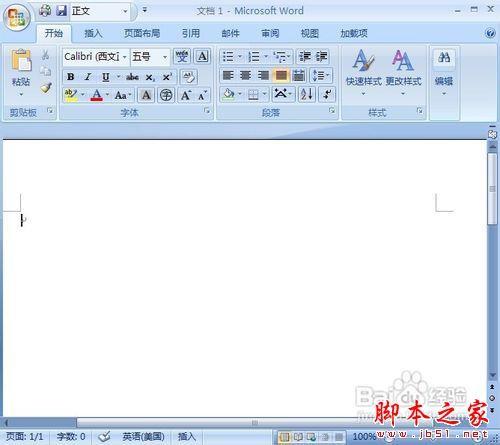Apply red font color

click(x=97, y=96)
